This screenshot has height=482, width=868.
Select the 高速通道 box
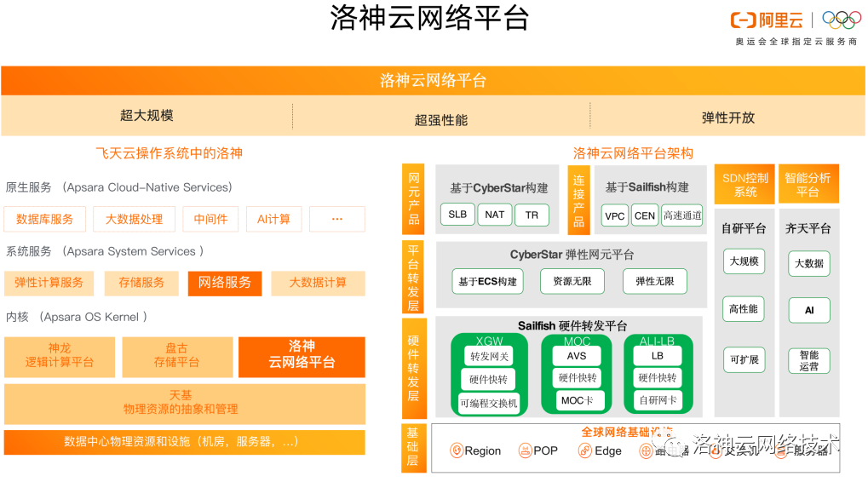click(x=682, y=215)
